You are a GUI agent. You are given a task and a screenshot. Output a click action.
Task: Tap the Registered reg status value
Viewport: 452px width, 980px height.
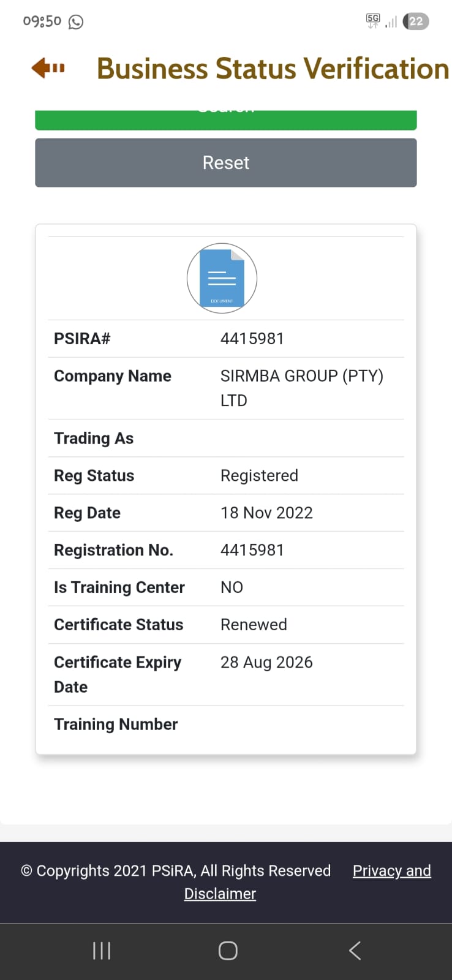(x=259, y=475)
